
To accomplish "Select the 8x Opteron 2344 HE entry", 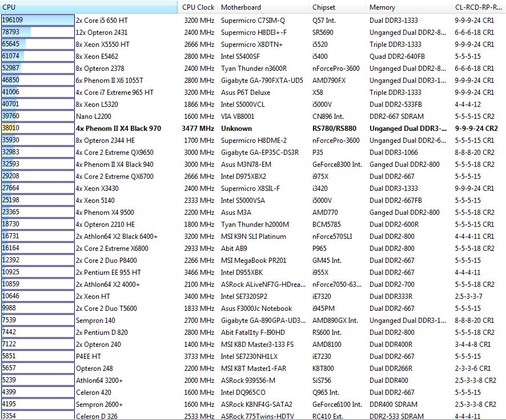I will click(106, 141).
